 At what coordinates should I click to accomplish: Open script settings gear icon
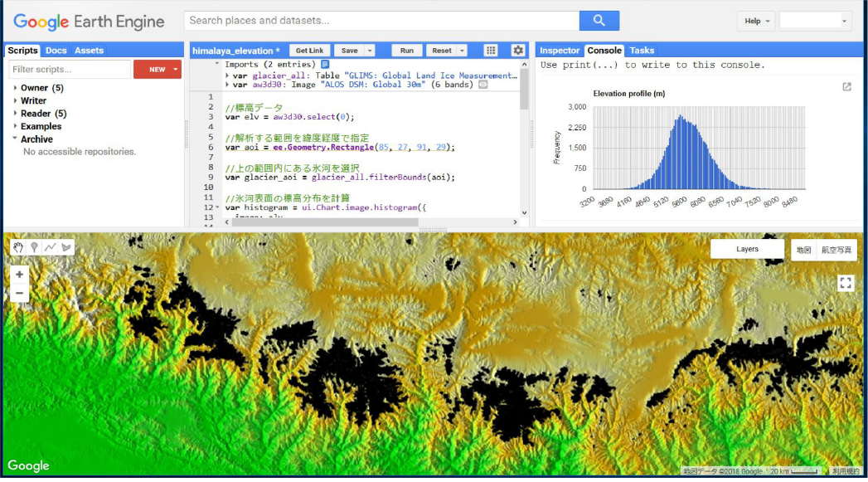point(517,51)
